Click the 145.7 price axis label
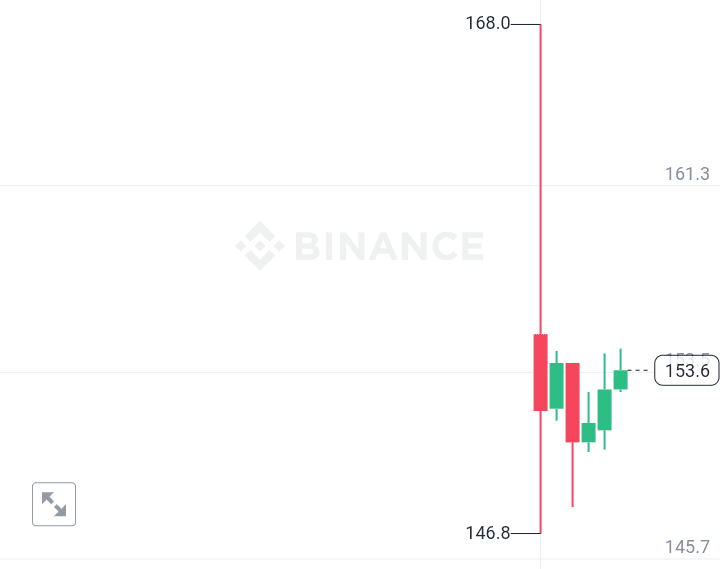The height and width of the screenshot is (569, 720). click(x=687, y=547)
